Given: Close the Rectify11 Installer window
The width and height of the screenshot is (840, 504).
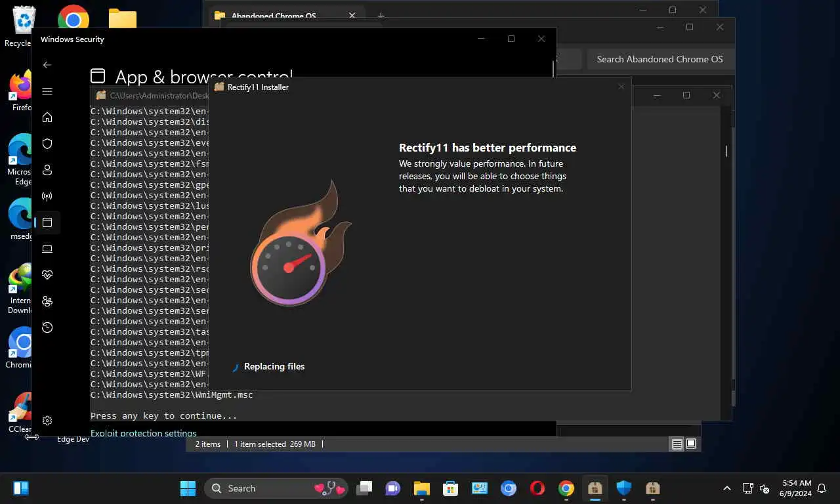Looking at the screenshot, I should click(621, 87).
